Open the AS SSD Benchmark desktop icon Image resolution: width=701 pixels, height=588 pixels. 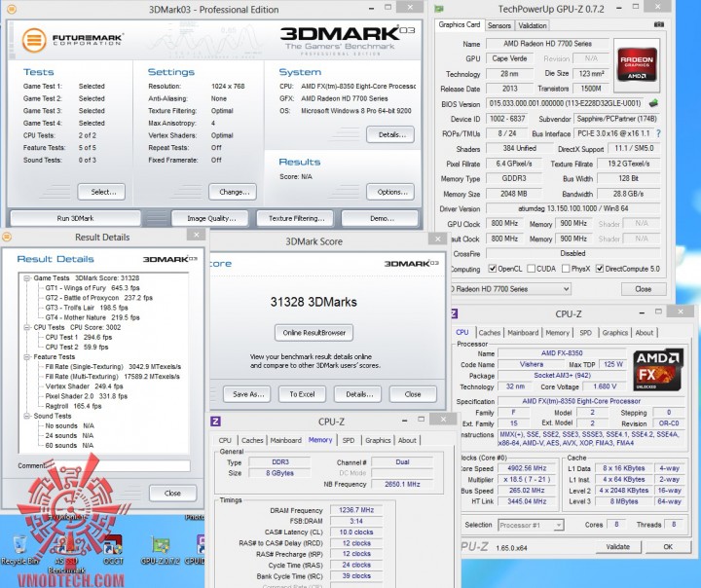tap(66, 555)
